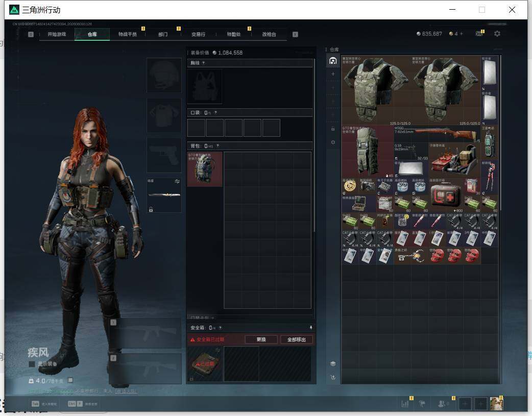Image resolution: width=532 pixels, height=416 pixels.
Task: Select the M700 rifle in the warehouse
Action: pyautogui.click(x=438, y=134)
